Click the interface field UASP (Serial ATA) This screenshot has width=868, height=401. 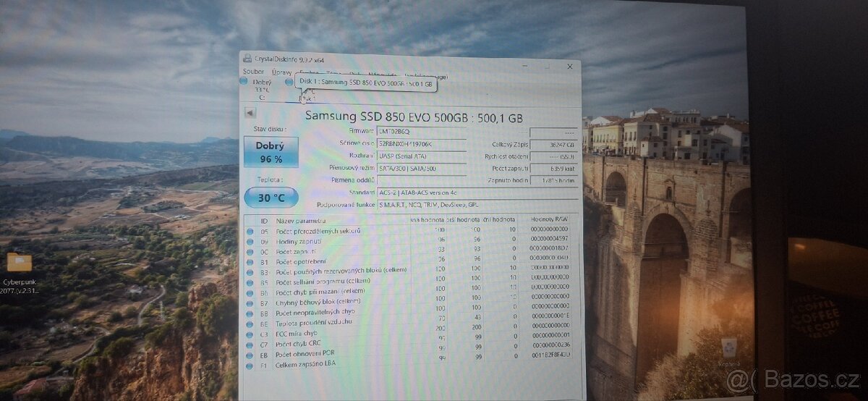pyautogui.click(x=421, y=156)
